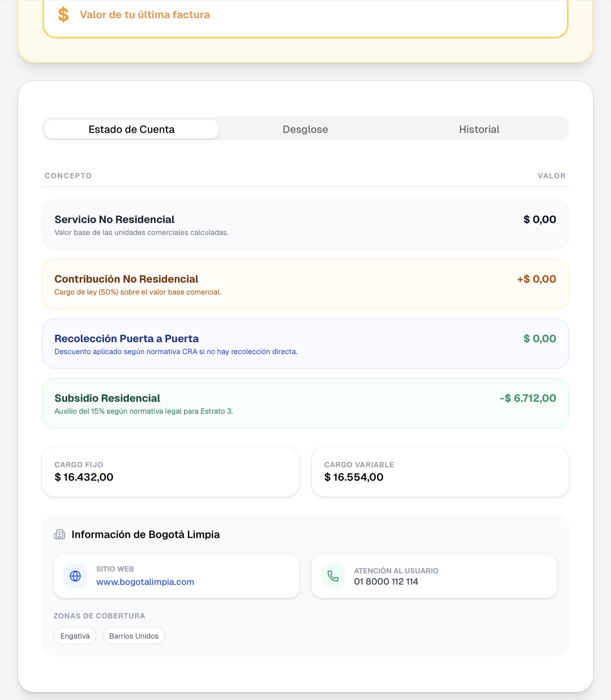Select the Contribución No Residencial row
Viewport: 611px width, 700px height.
pyautogui.click(x=305, y=284)
